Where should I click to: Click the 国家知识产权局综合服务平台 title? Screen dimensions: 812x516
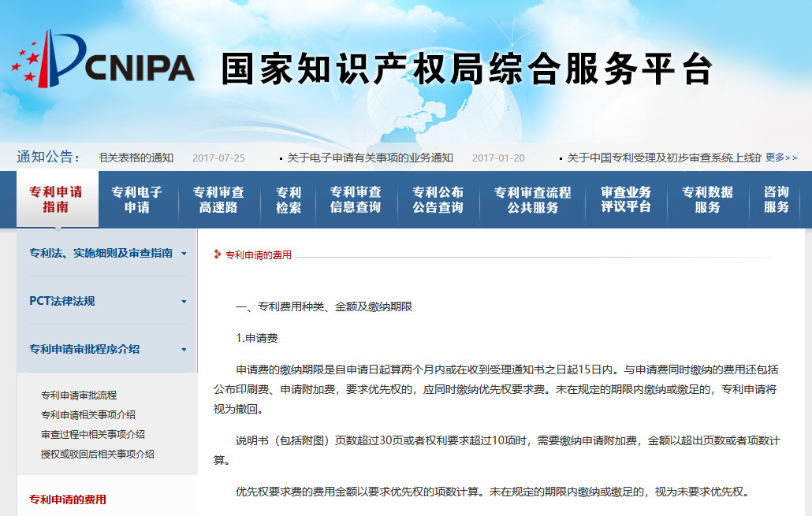[x=467, y=69]
